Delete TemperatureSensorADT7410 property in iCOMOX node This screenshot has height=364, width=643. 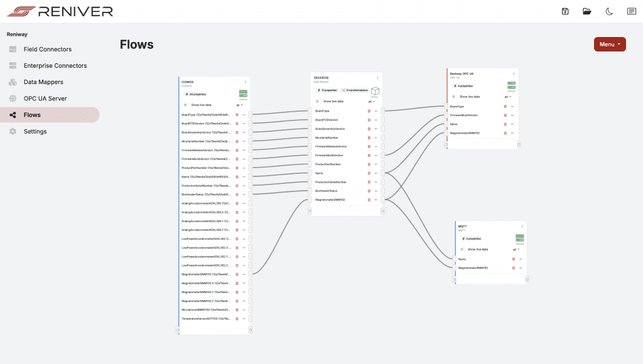(x=237, y=319)
